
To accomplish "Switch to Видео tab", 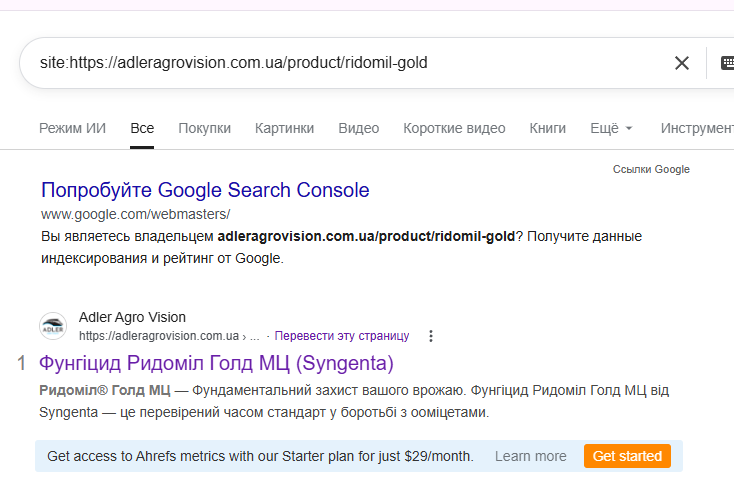I will point(359,128).
